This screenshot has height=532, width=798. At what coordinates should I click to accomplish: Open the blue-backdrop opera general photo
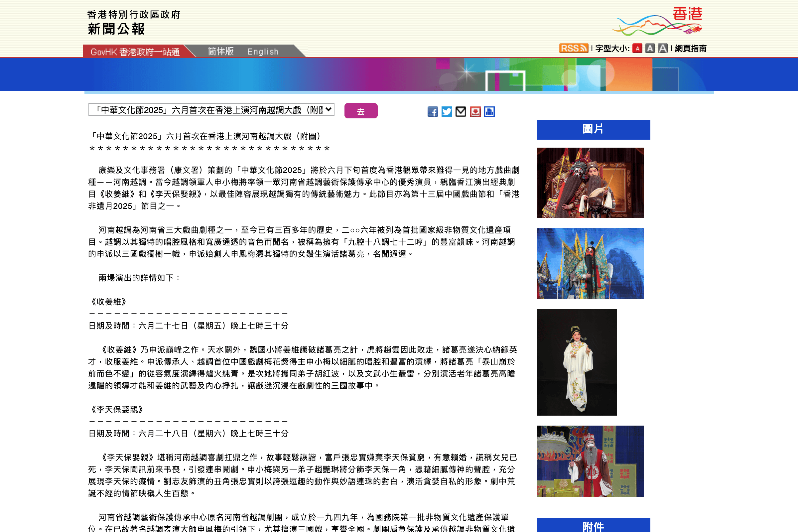click(590, 264)
